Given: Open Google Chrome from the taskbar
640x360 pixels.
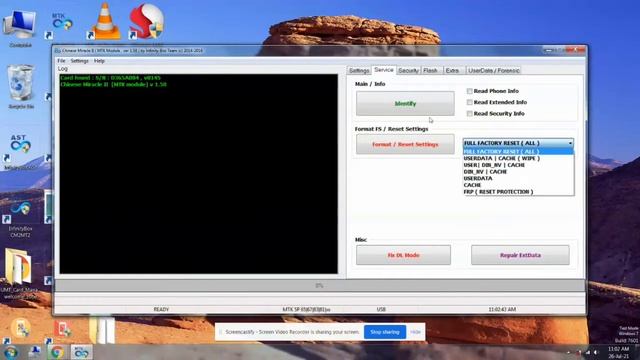Looking at the screenshot, I should tap(57, 352).
